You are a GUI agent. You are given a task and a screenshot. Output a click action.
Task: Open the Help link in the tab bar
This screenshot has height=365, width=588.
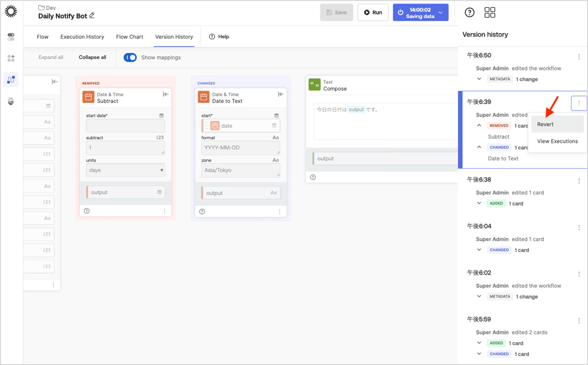click(219, 36)
